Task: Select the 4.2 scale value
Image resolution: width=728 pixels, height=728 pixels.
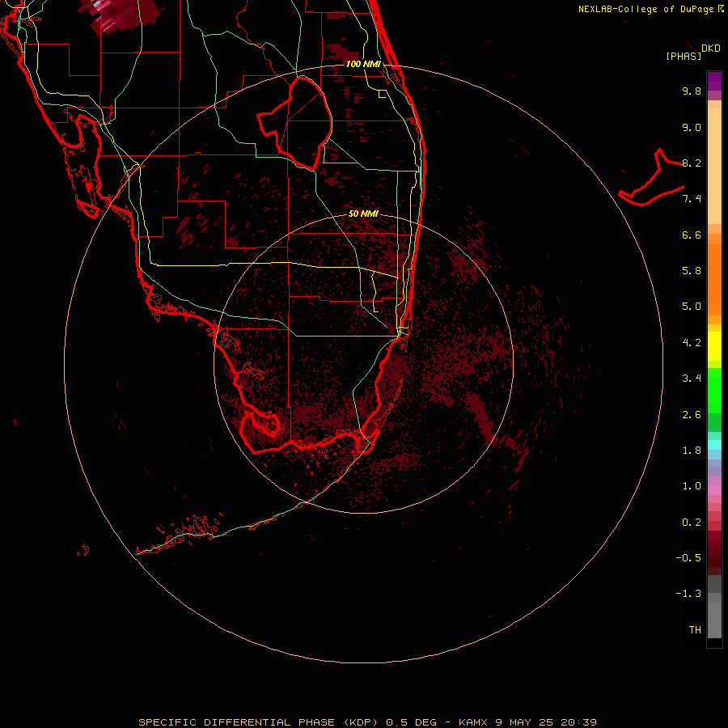Action: pyautogui.click(x=692, y=343)
